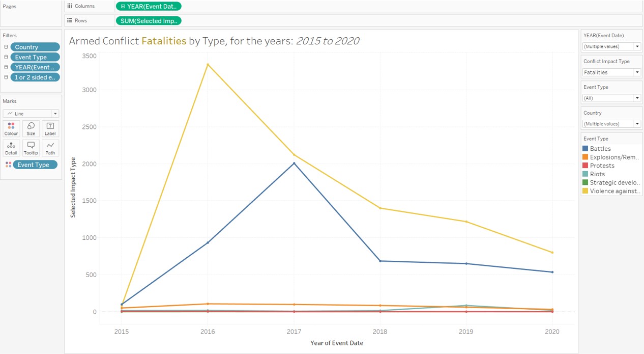Click the Event Type pill in the Marks card

tap(35, 165)
